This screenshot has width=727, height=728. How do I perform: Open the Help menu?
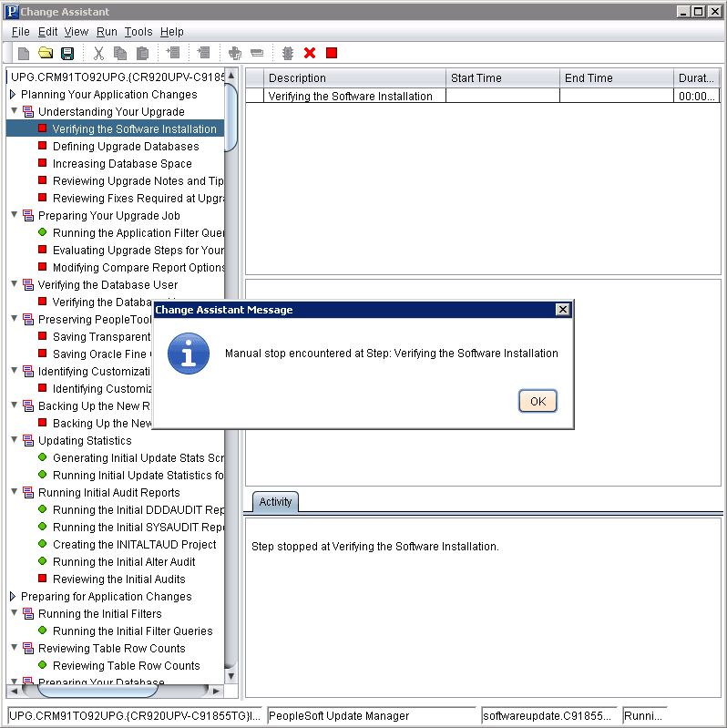172,32
